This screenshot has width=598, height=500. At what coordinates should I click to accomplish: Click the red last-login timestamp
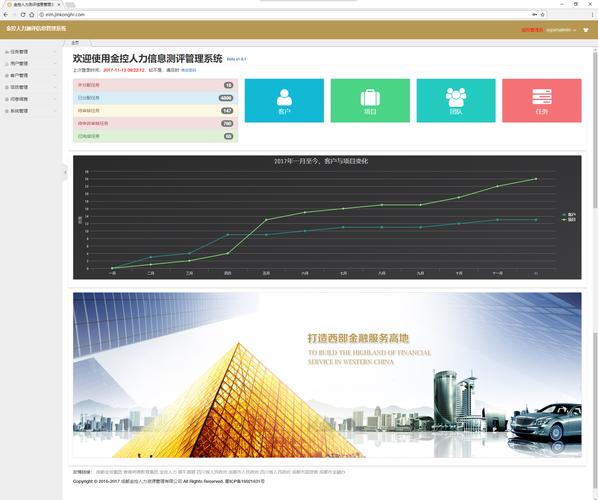pos(124,70)
